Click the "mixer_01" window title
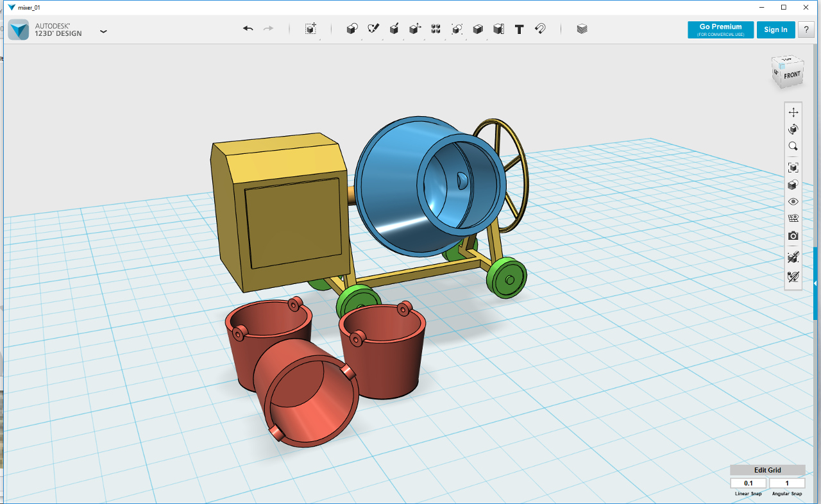Image resolution: width=821 pixels, height=504 pixels. pyautogui.click(x=30, y=7)
